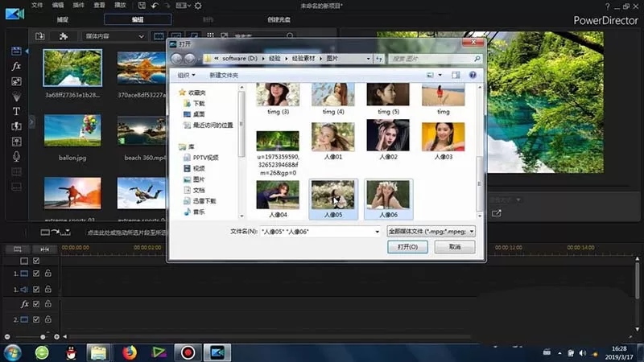Switch to the Capture tab
Viewport: 644px width, 362px height.
[63, 19]
